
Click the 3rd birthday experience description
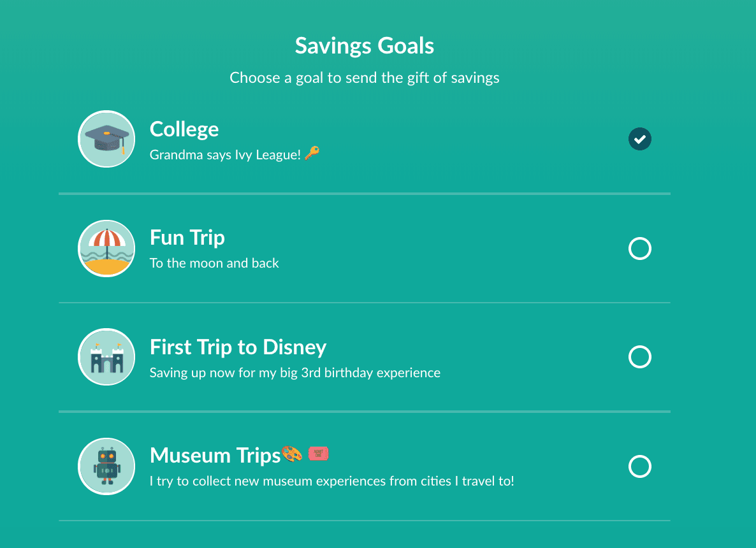(294, 372)
